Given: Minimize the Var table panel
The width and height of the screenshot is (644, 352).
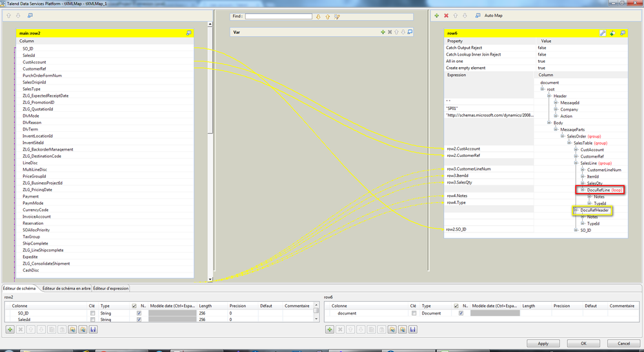Looking at the screenshot, I should click(x=410, y=32).
